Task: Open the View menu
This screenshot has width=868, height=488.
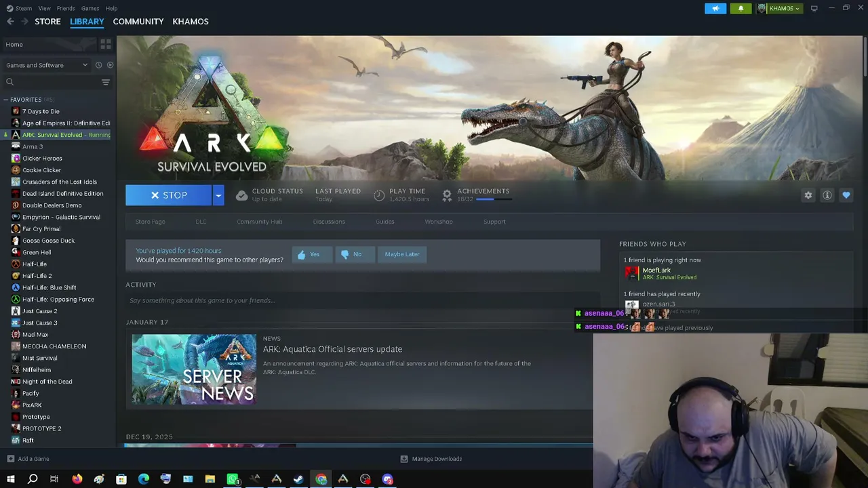Action: coord(44,8)
